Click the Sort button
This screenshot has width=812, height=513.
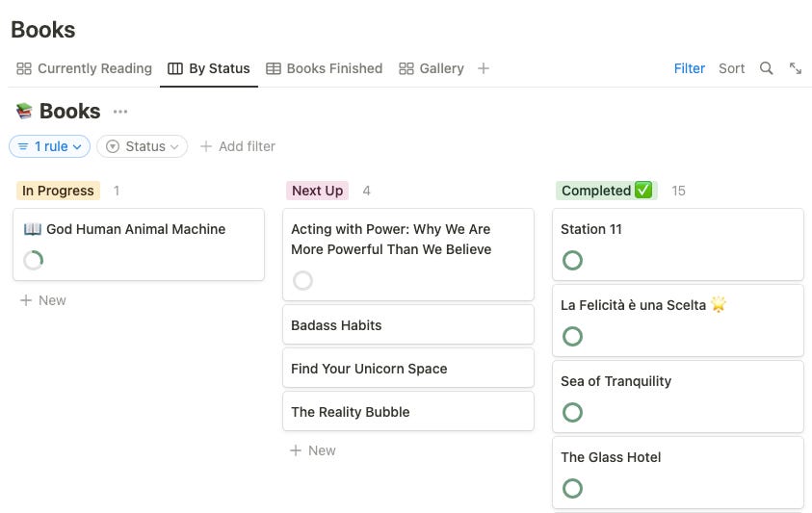click(x=731, y=68)
